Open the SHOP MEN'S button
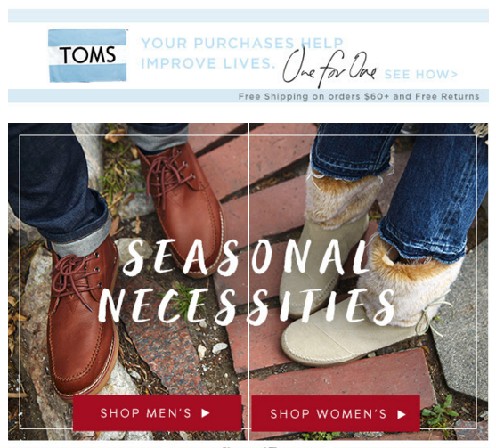This screenshot has height=448, width=496. pos(158,413)
